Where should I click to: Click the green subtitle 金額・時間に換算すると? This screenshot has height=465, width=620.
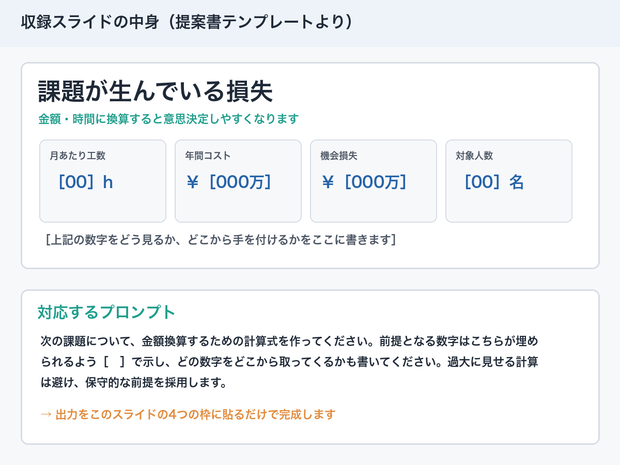point(168,119)
